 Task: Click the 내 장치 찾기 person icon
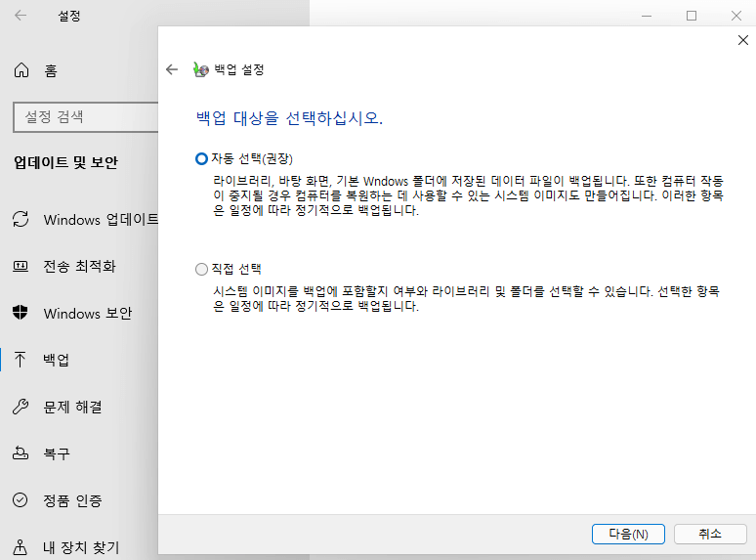point(21,547)
